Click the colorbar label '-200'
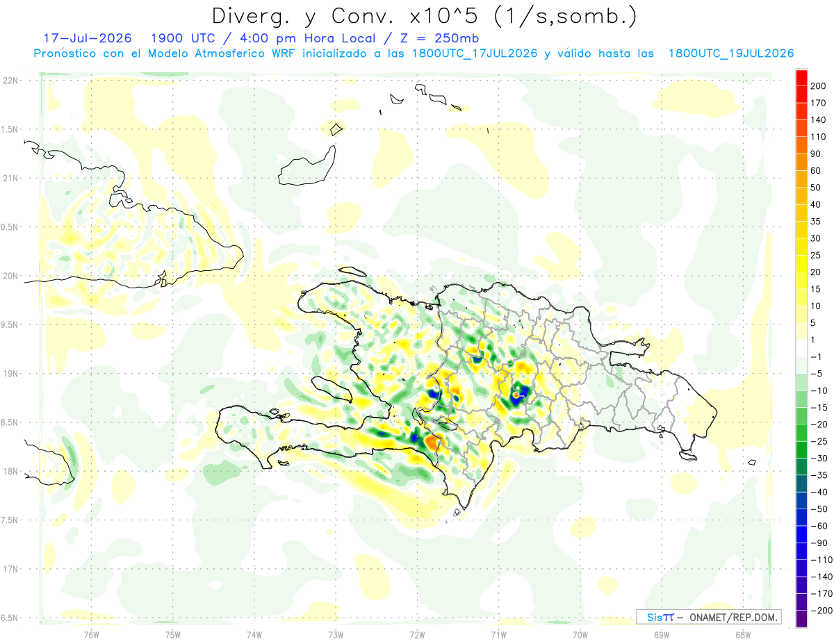 tap(821, 611)
